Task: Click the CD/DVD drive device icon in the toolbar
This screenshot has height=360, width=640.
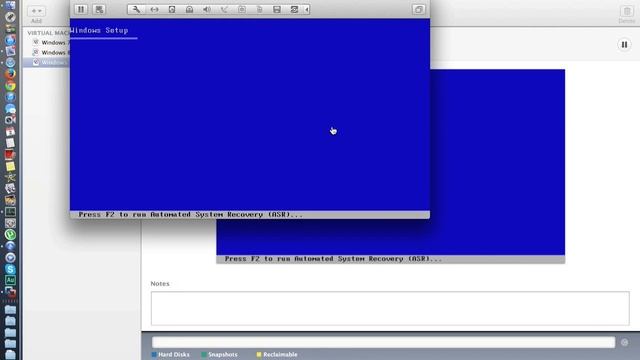Action: 189,9
